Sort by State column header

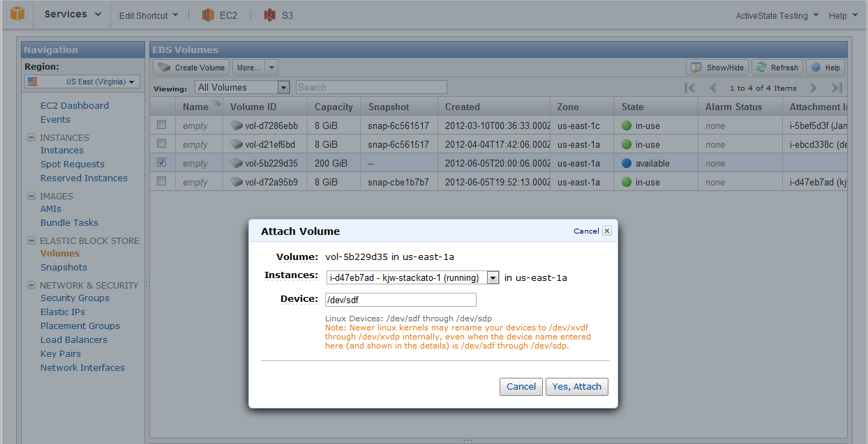(656, 107)
